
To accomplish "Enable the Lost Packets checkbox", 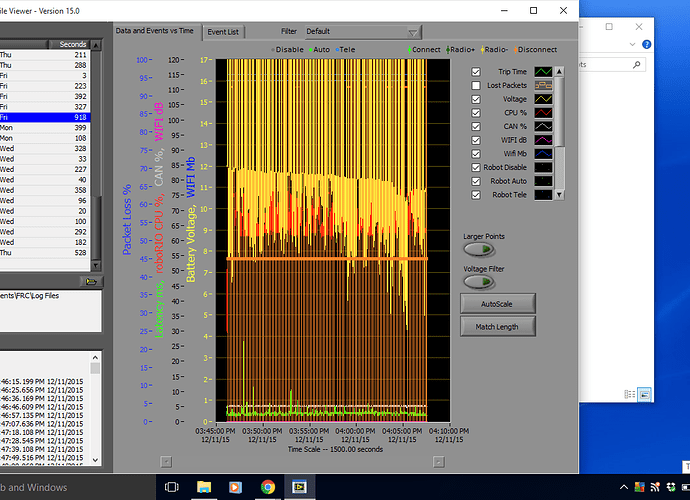I will pos(476,86).
